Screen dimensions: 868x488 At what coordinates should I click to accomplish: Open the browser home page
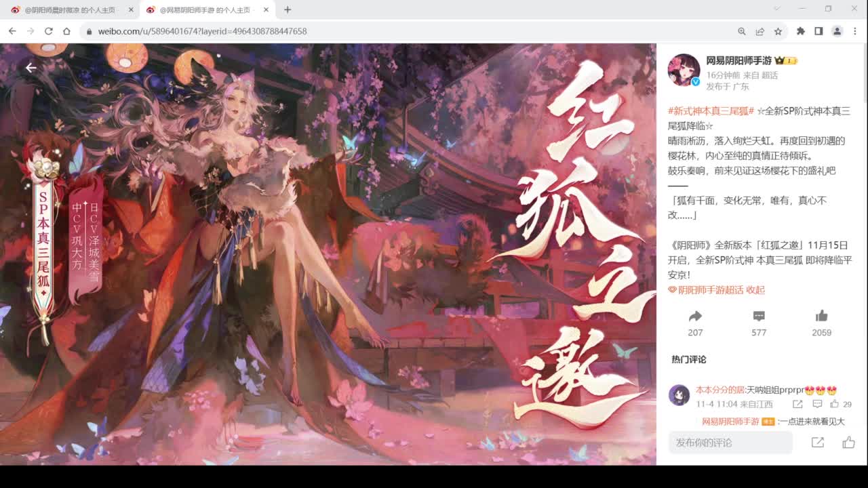66,31
